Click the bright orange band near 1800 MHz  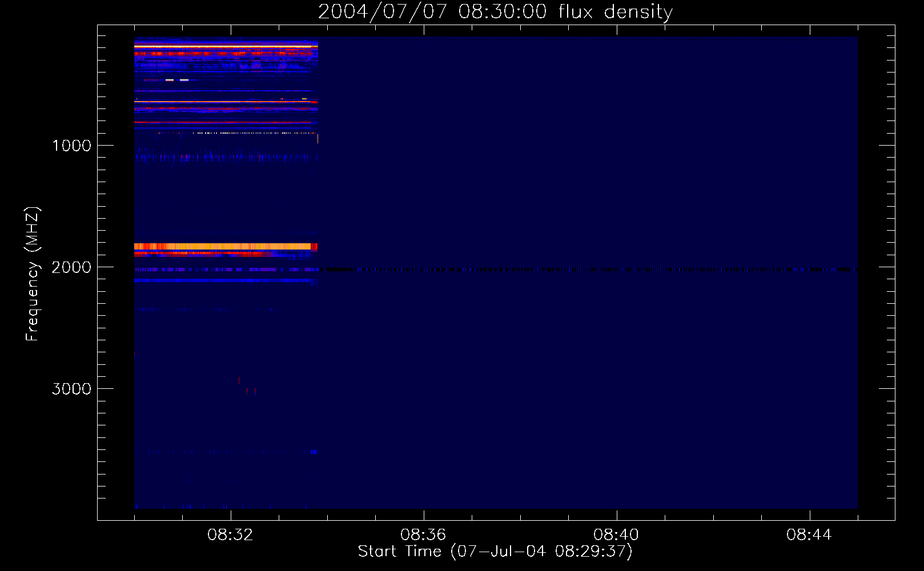tap(226, 247)
